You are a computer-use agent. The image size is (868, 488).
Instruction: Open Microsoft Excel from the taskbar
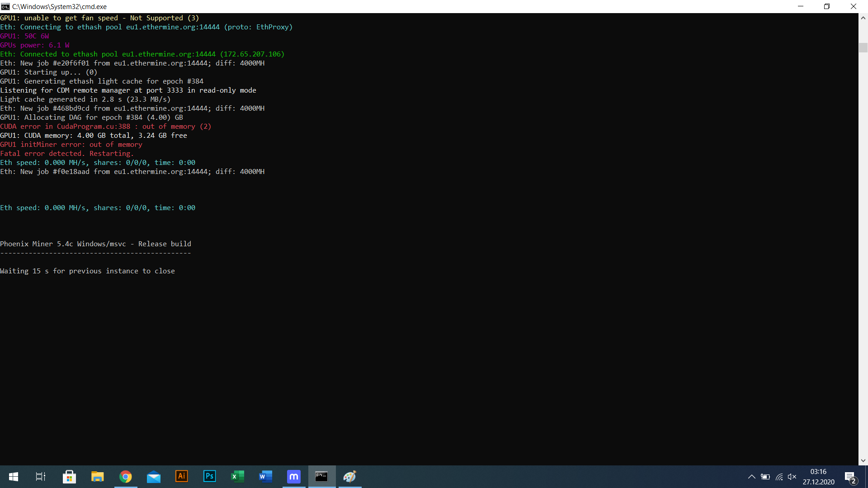pos(238,477)
